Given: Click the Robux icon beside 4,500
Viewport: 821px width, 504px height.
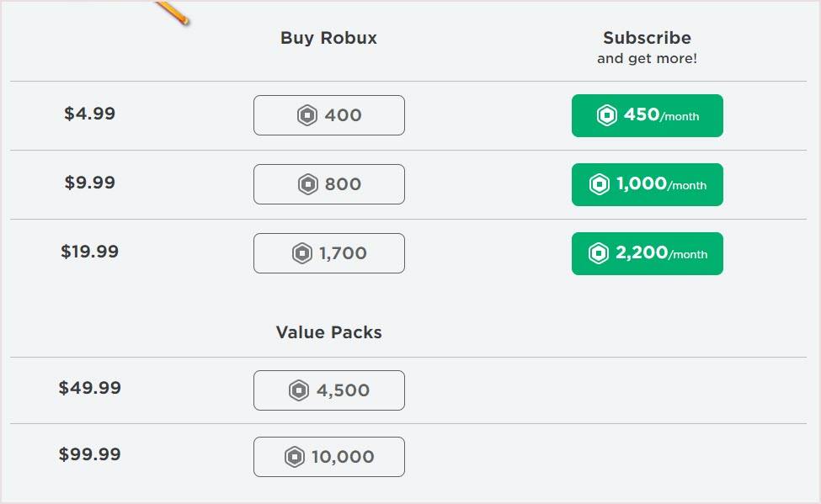Looking at the screenshot, I should coord(299,390).
